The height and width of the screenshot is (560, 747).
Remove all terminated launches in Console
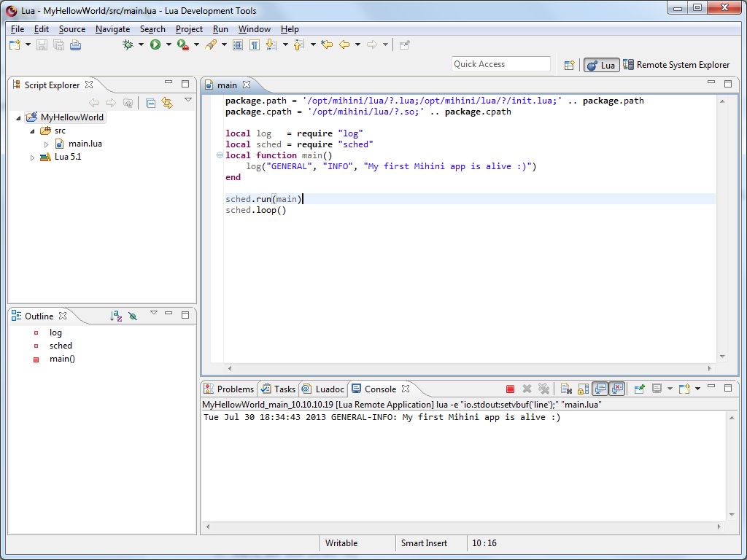pyautogui.click(x=543, y=388)
